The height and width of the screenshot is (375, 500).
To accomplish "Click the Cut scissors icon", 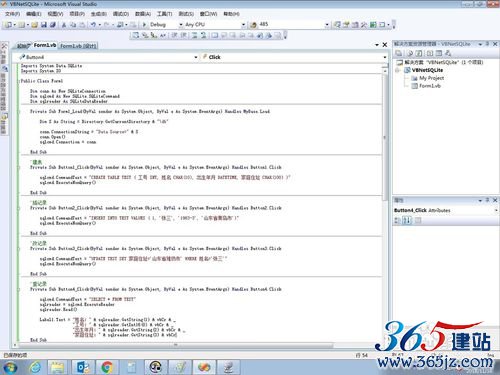I will [x=64, y=25].
